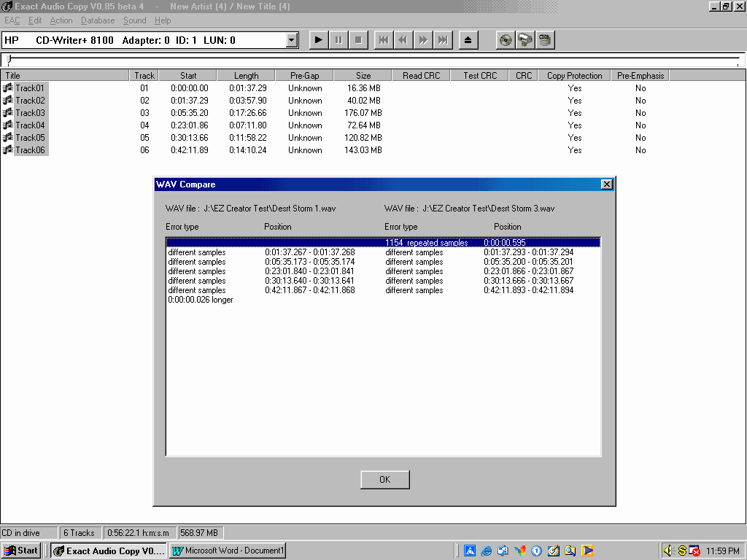Select Track01 in the track list
Screen dimensions: 747x560
pos(29,88)
